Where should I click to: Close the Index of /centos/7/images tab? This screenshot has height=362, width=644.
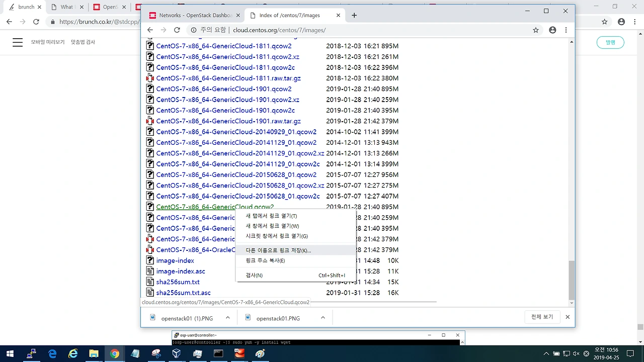coord(339,15)
